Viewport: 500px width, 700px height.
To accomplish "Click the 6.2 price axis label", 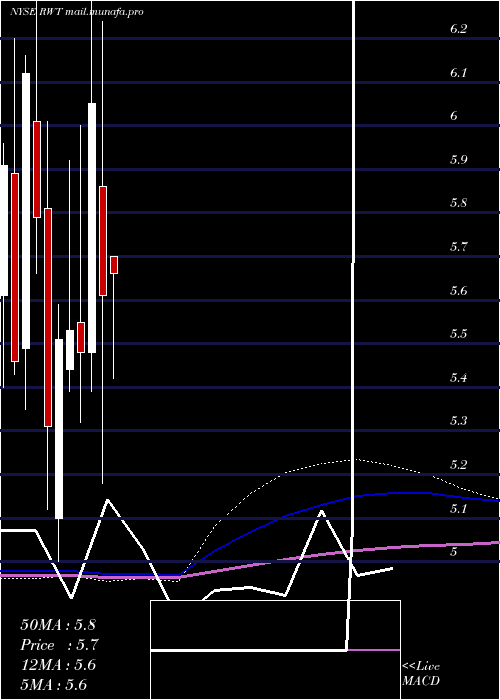I will point(458,29).
